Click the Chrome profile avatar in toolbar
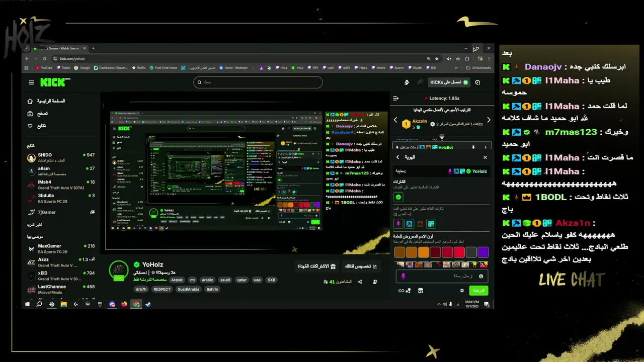The width and height of the screenshot is (644, 362). [480, 59]
